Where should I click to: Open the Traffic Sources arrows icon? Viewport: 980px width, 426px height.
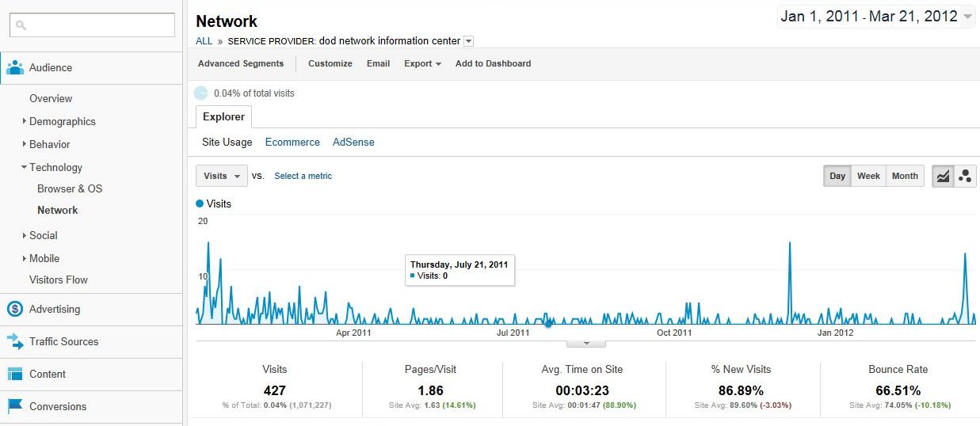pos(14,341)
